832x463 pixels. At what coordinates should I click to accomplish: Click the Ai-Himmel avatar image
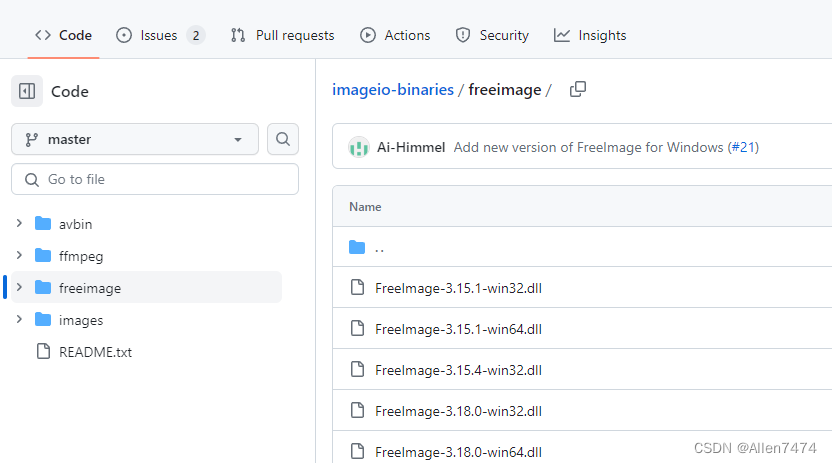click(x=359, y=147)
